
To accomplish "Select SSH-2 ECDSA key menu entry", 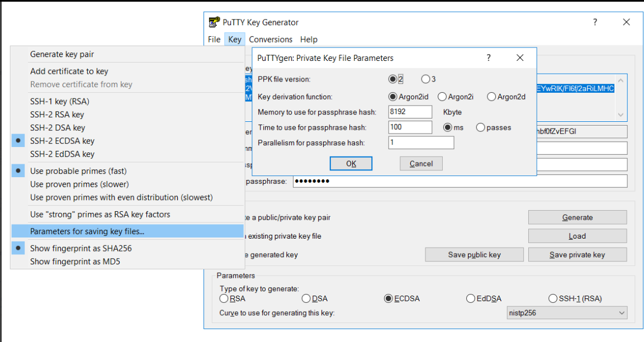I will (x=127, y=141).
